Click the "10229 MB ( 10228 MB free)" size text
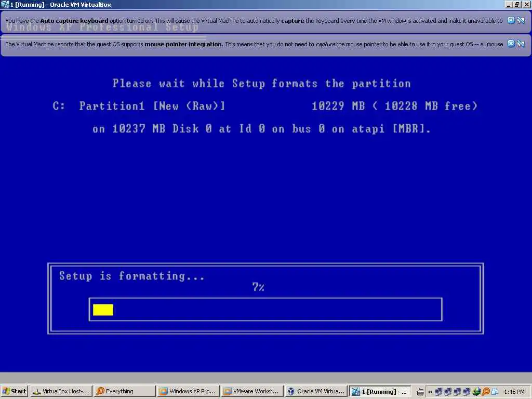 395,106
